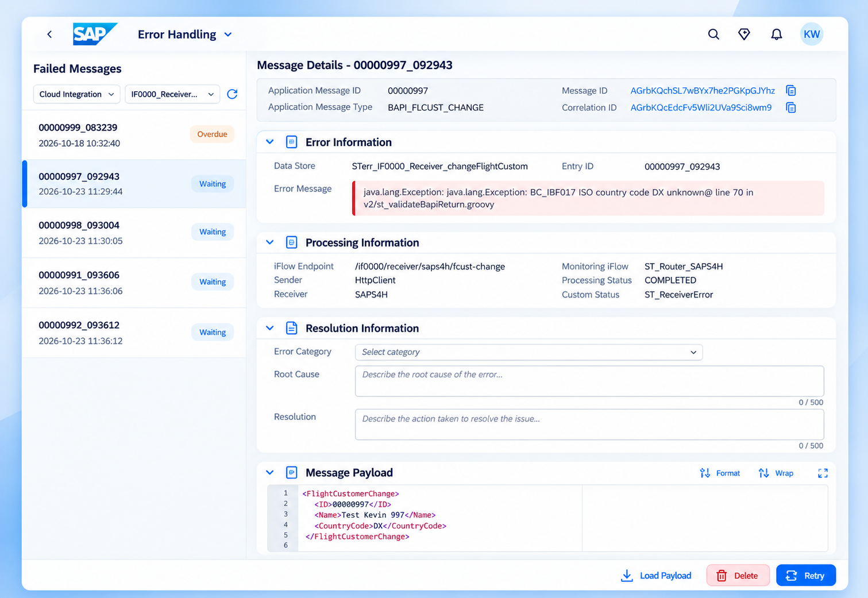Click the Format payload button
Screen dimensions: 868x598
coord(720,473)
